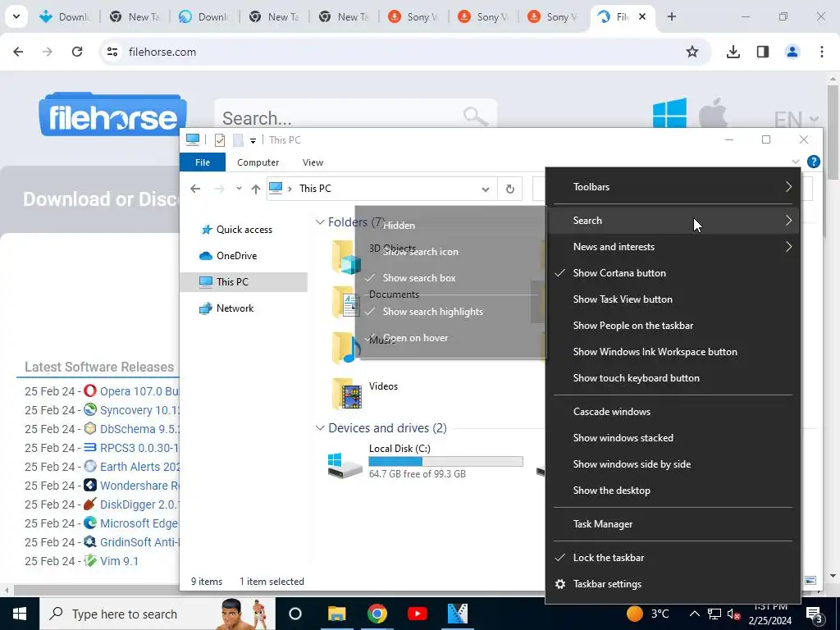Viewport: 840px width, 630px height.
Task: Open the Chrome profile avatar
Action: 792,52
